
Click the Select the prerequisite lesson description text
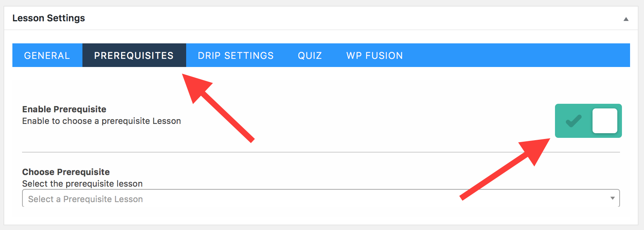coord(82,184)
